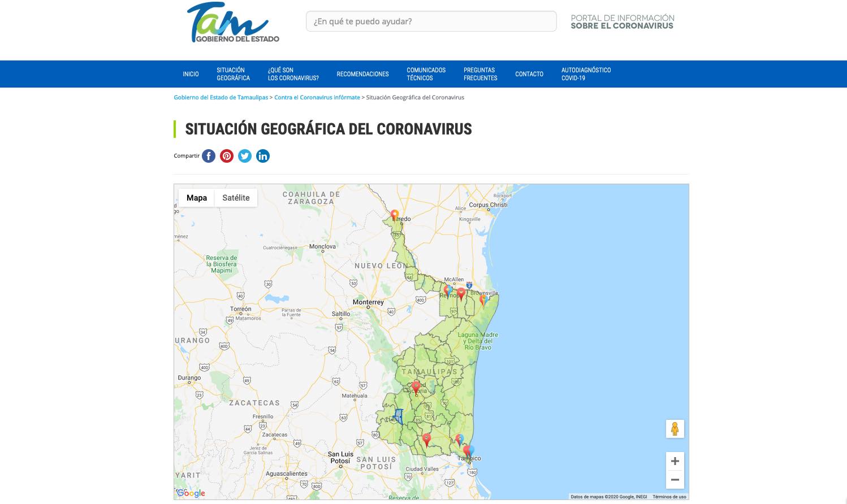847x504 pixels.
Task: Switch map to Satélite view
Action: 236,198
